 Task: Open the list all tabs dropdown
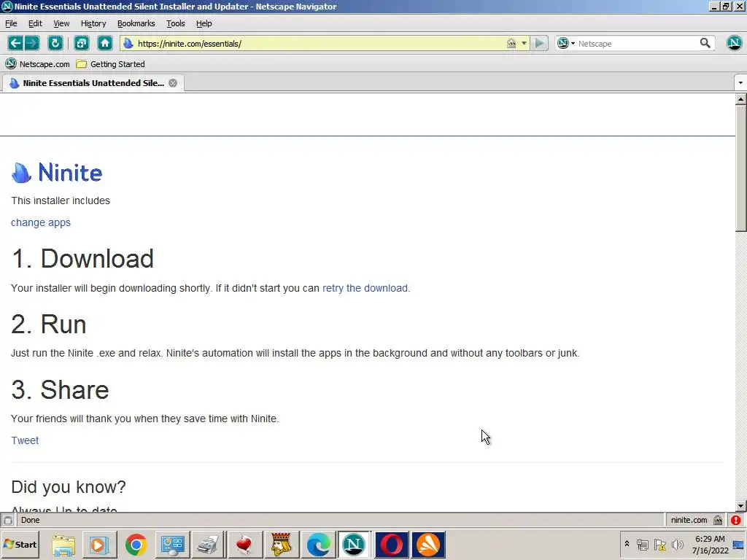[x=740, y=83]
